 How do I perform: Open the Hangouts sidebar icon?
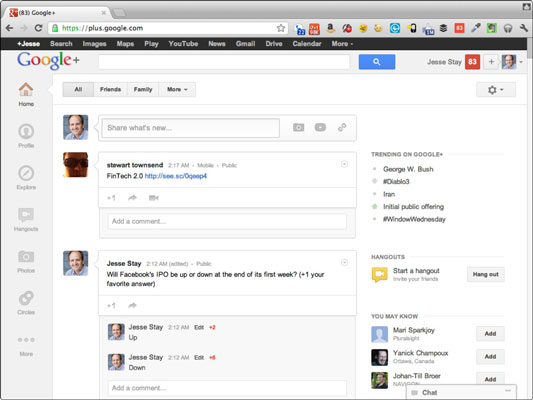26,215
